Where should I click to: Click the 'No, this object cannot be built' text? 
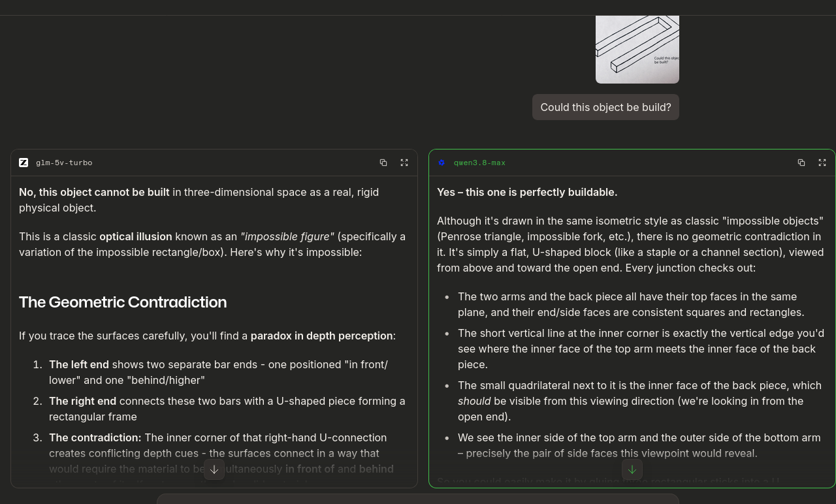pyautogui.click(x=94, y=192)
